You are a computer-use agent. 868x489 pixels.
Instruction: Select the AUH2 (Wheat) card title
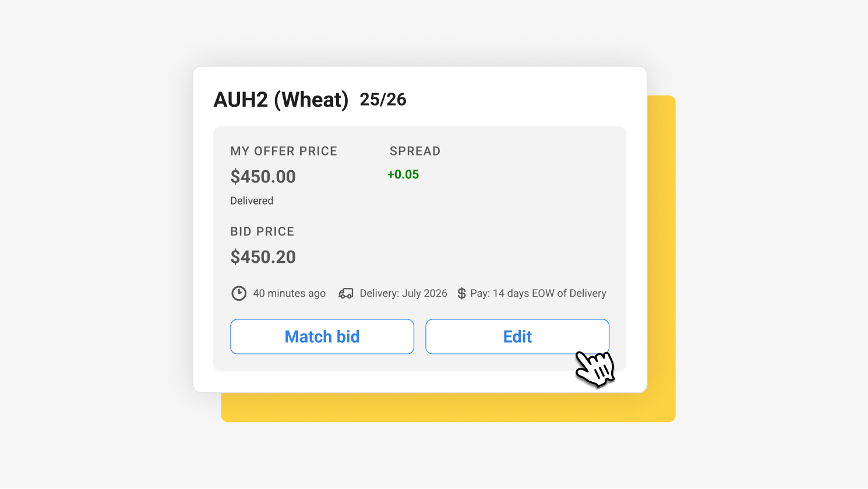coord(281,100)
